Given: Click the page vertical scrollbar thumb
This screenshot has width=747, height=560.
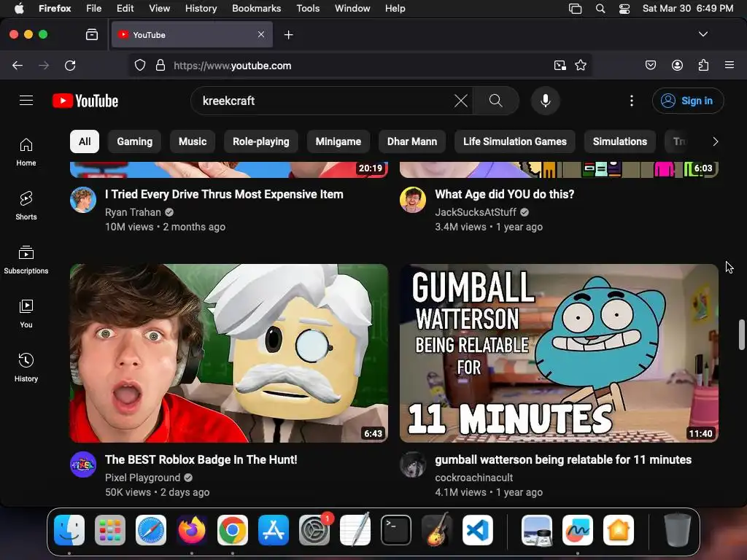Looking at the screenshot, I should pos(741,335).
